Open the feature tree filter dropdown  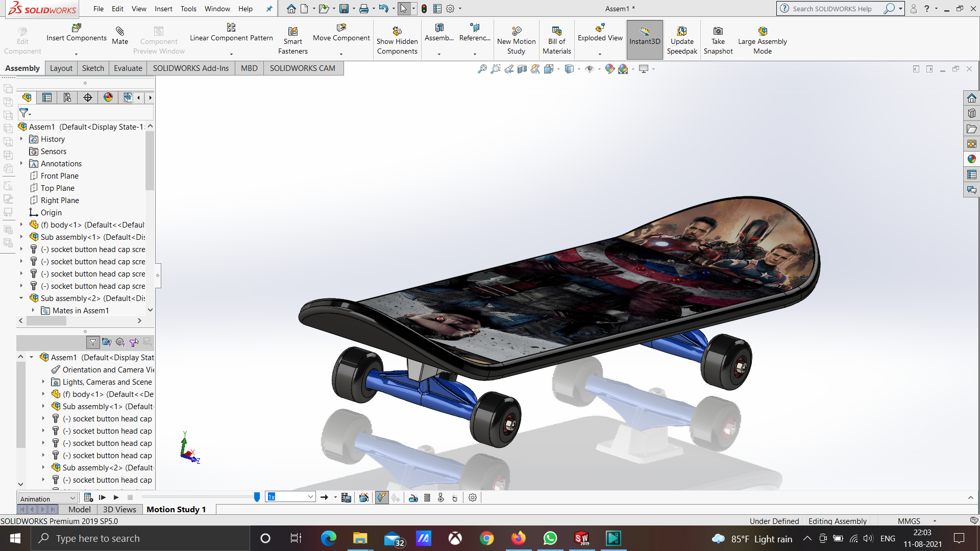(x=26, y=113)
